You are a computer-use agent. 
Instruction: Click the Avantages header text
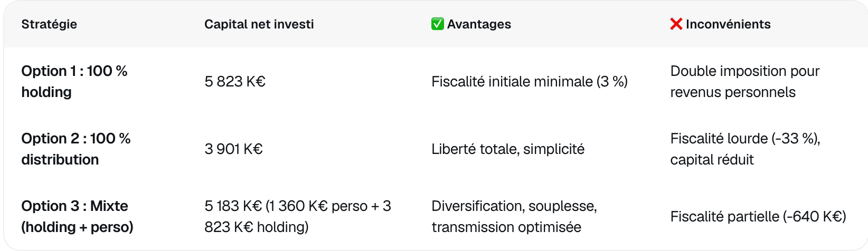click(x=479, y=24)
